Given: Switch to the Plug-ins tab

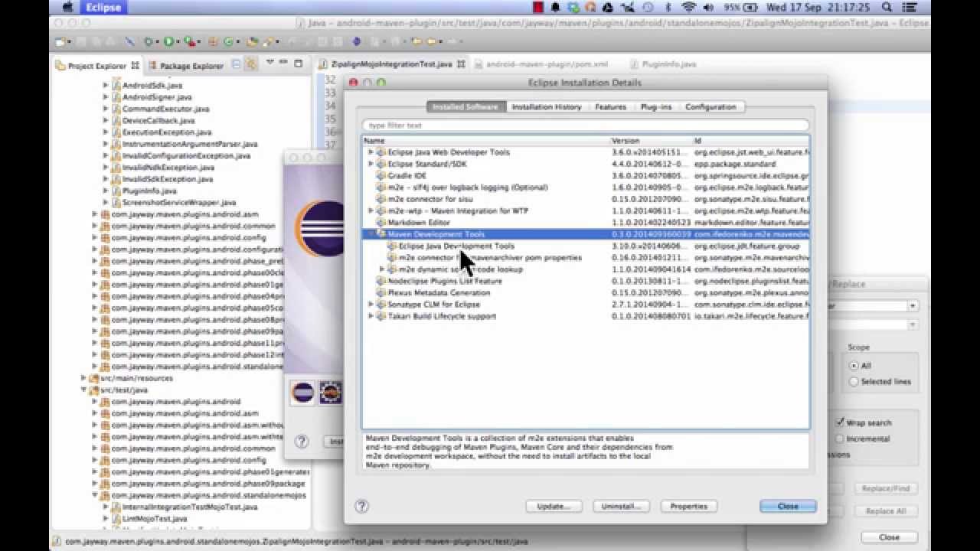Looking at the screenshot, I should 656,107.
